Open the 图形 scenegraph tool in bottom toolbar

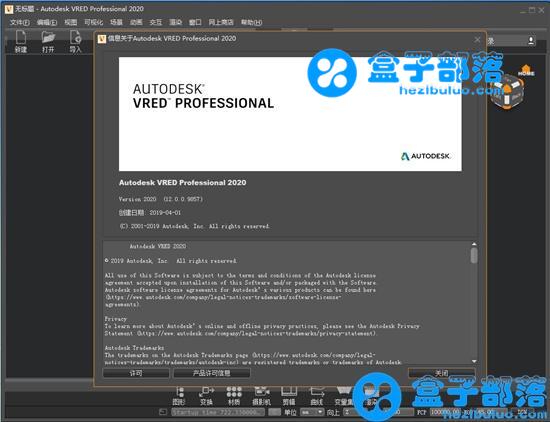[179, 396]
